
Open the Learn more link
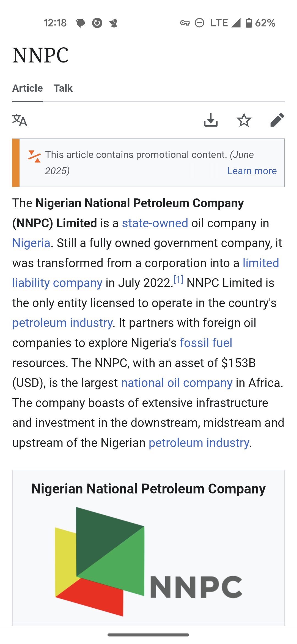click(252, 171)
